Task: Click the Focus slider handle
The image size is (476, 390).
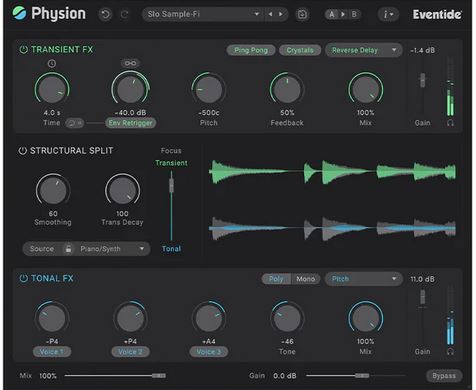Action: pyautogui.click(x=171, y=185)
